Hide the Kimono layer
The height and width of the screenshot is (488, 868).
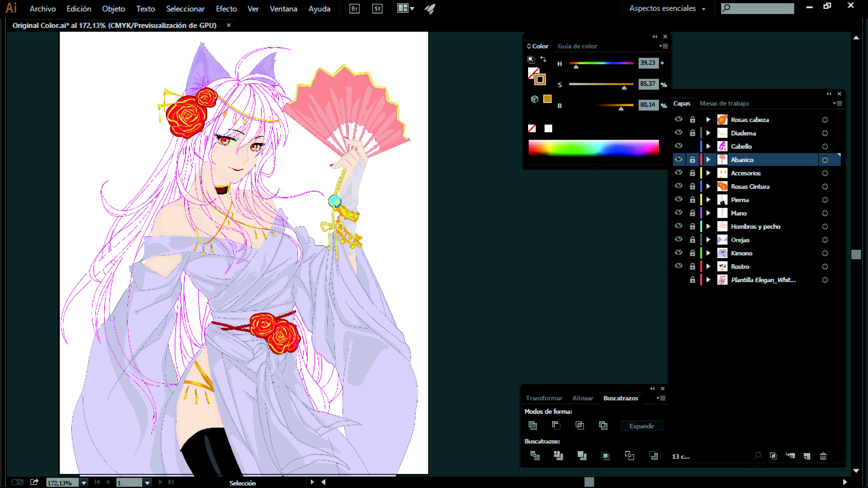pos(679,253)
